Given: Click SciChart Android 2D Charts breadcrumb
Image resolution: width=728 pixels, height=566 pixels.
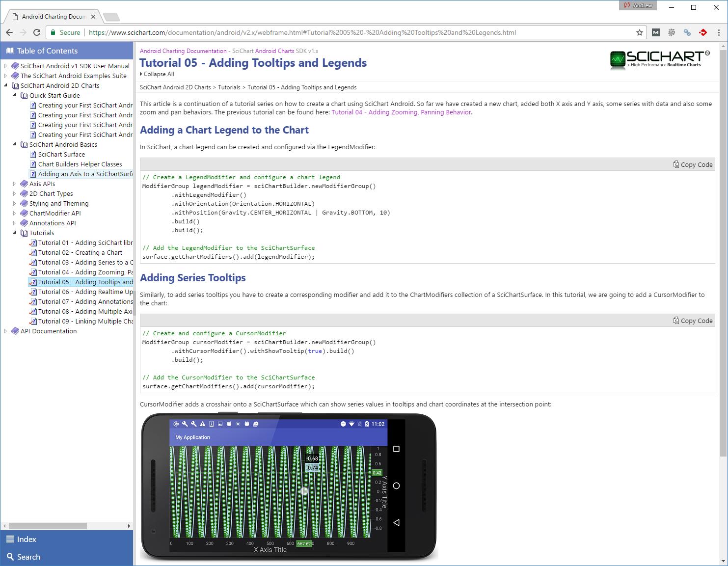Looking at the screenshot, I should (x=175, y=87).
